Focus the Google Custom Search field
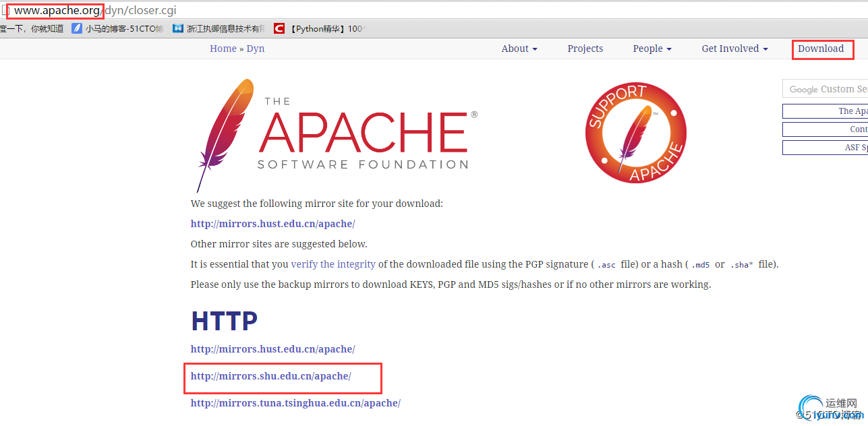Viewport: 868px width, 426px height. click(x=825, y=89)
